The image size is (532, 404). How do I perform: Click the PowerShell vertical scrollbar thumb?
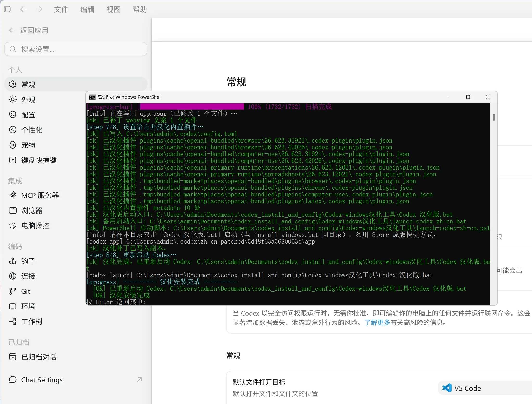494,117
